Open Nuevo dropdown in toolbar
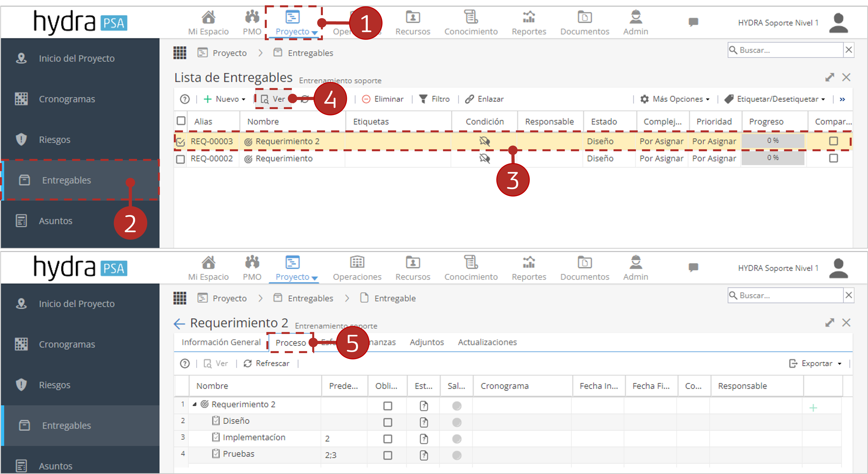The width and height of the screenshot is (868, 474). [x=224, y=99]
